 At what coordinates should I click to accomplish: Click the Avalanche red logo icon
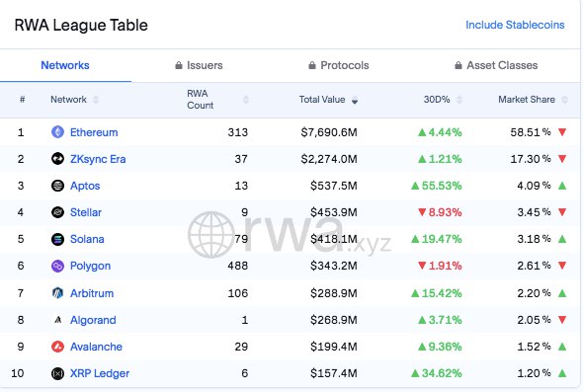click(x=57, y=347)
